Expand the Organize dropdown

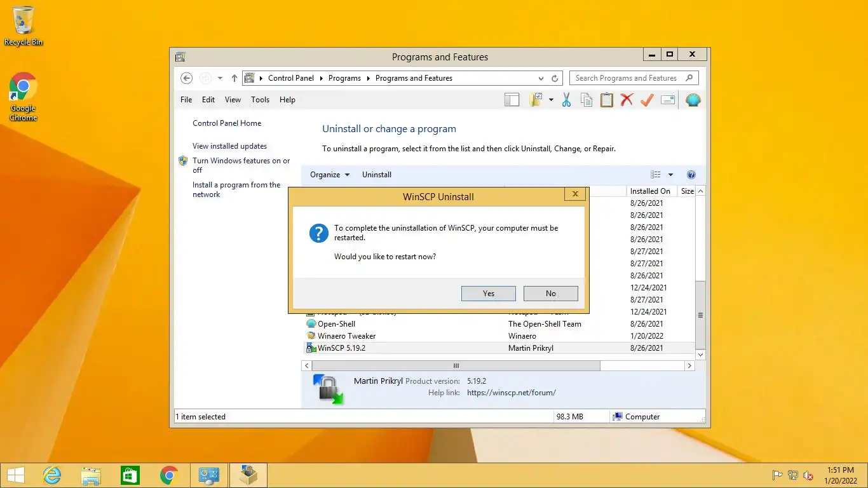(x=330, y=175)
